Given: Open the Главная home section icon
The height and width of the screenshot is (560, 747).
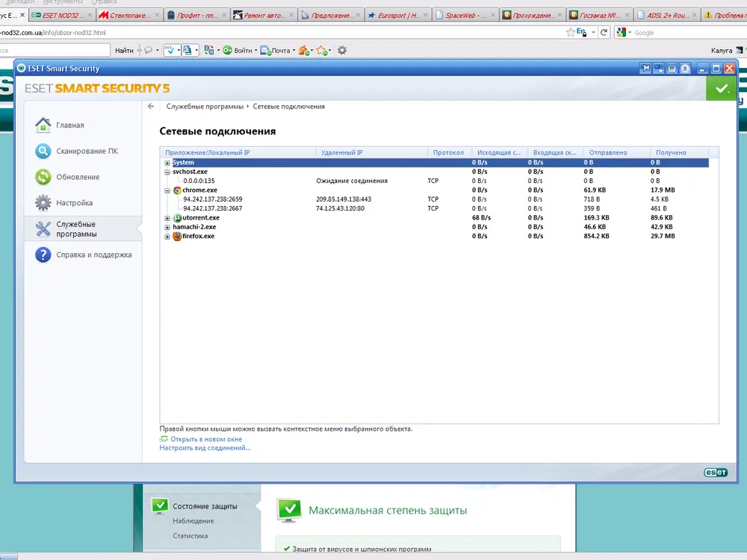Looking at the screenshot, I should [43, 125].
